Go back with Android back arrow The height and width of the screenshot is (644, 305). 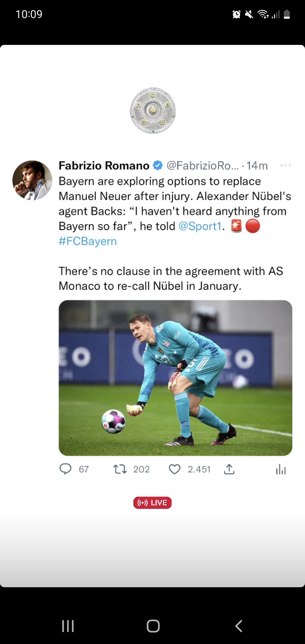pyautogui.click(x=239, y=626)
